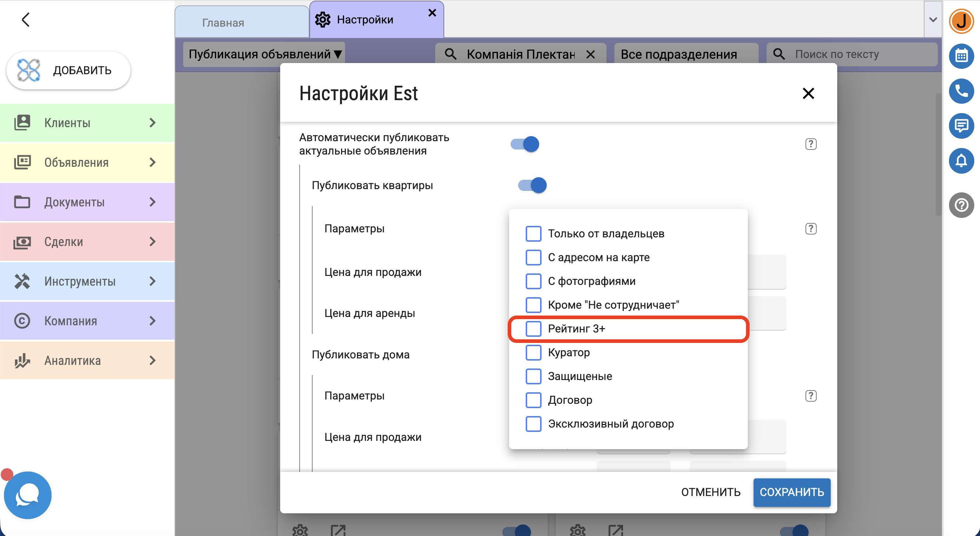
Task: Open the calendar icon in right sidebar
Action: [961, 56]
